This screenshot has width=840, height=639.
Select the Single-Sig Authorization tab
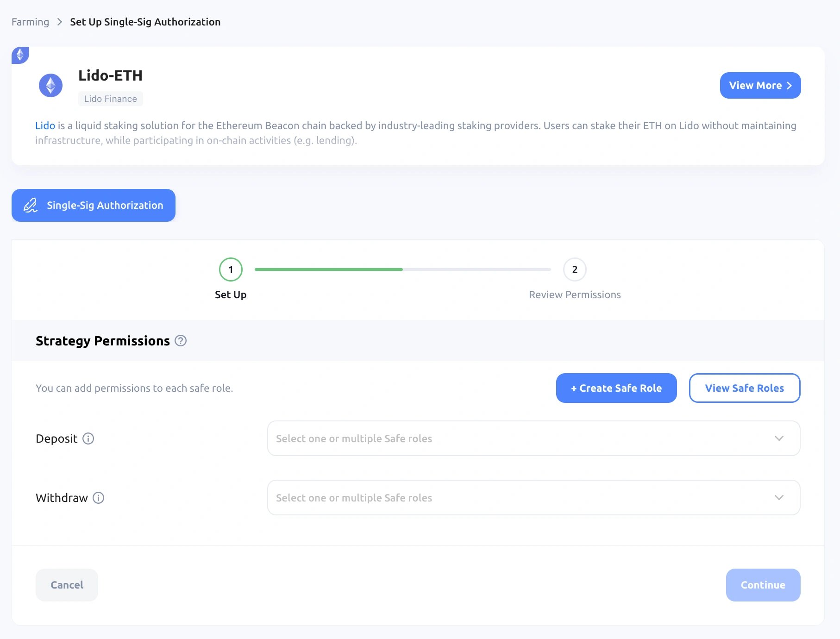tap(94, 205)
